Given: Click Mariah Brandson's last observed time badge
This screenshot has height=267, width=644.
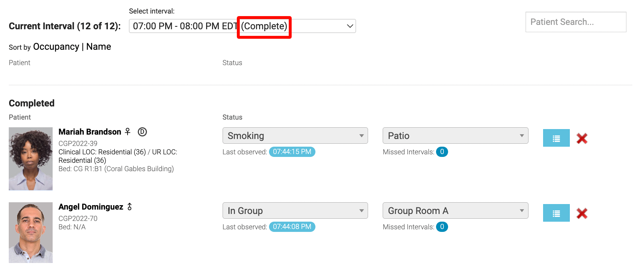Looking at the screenshot, I should [x=292, y=152].
